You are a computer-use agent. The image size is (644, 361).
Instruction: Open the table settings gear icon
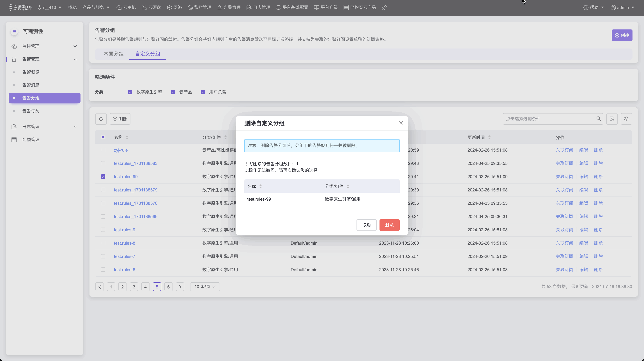[x=626, y=119]
